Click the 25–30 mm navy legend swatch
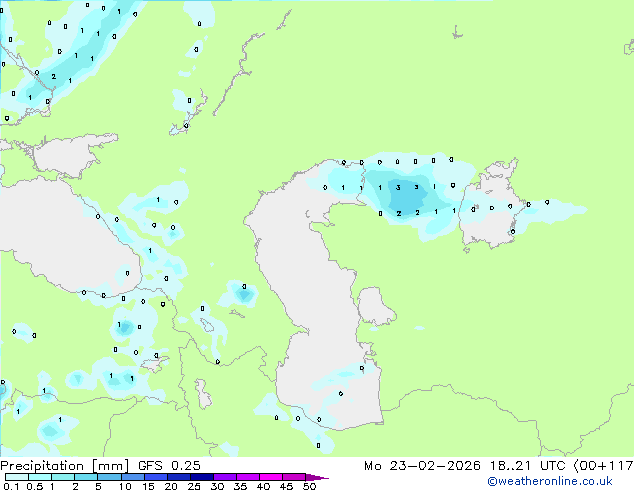 pos(202,477)
